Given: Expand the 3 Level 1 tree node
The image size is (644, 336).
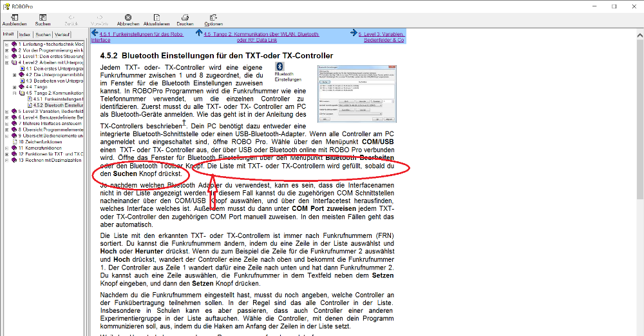Looking at the screenshot, I should pos(6,56).
